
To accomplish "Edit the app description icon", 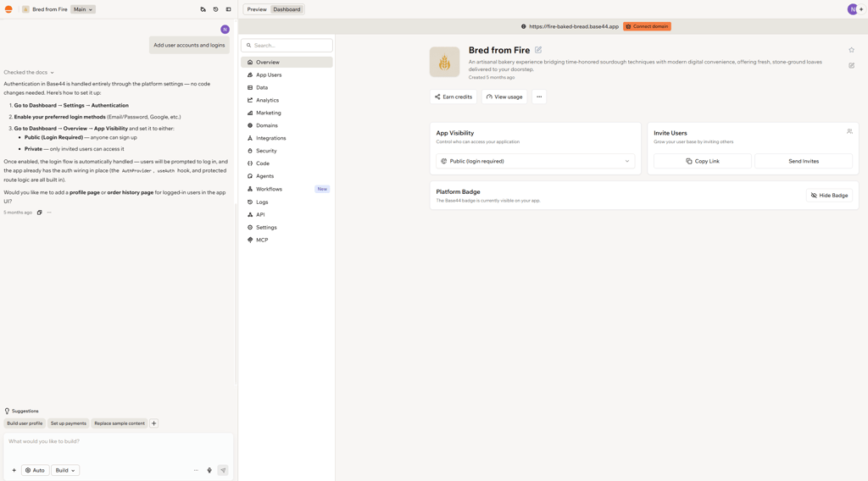I will (851, 65).
